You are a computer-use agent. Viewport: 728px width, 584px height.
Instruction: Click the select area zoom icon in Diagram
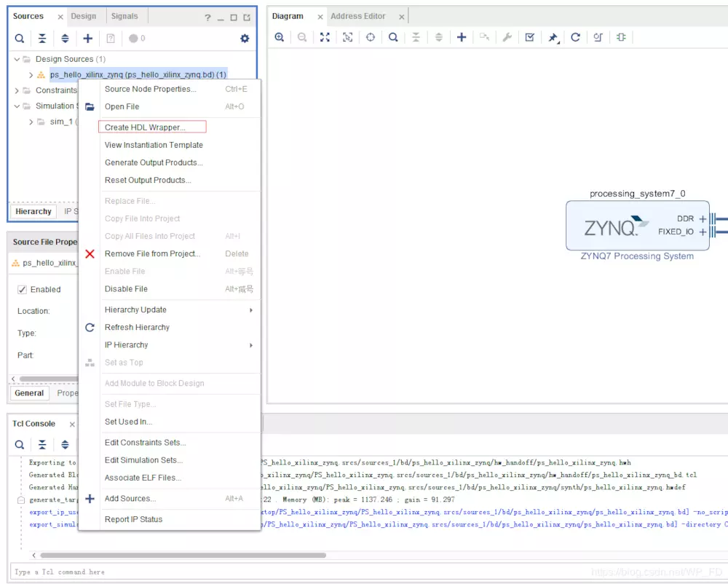tap(348, 37)
